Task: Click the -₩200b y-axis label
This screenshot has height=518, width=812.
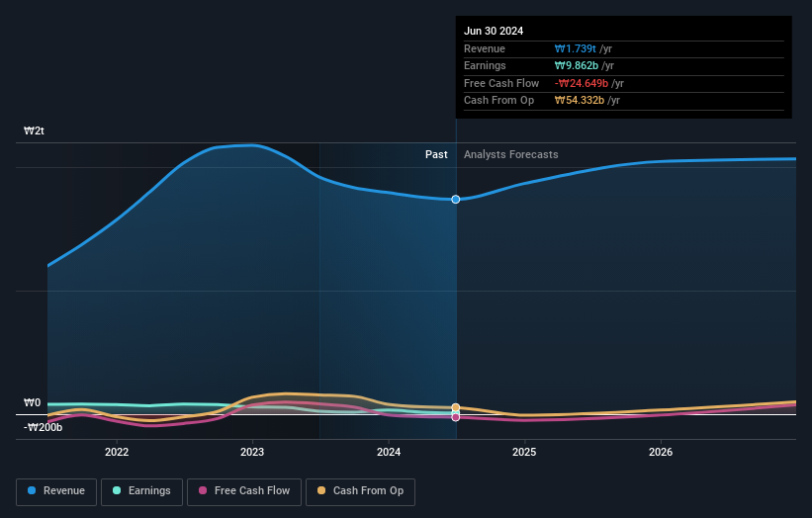Action: 43,427
